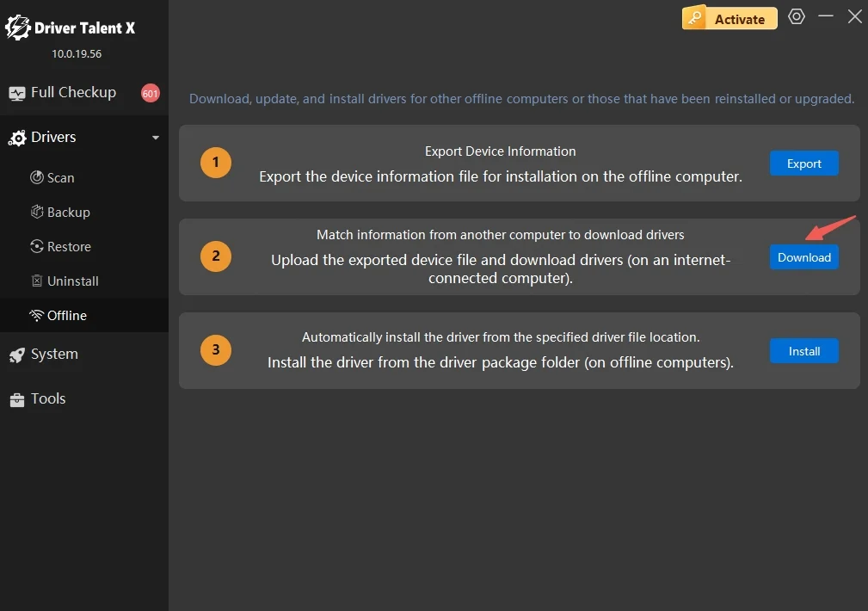Click 'Match information from another computer' heading
The width and height of the screenshot is (868, 611).
(x=500, y=235)
